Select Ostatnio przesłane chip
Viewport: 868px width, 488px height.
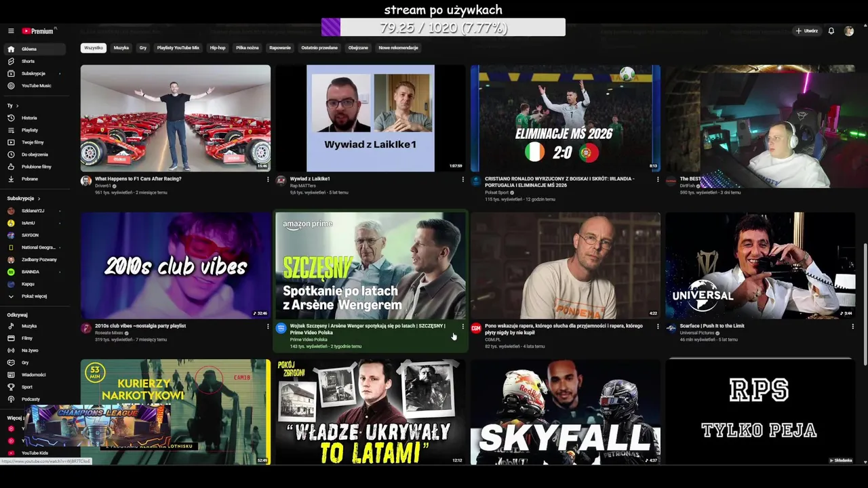pos(319,48)
